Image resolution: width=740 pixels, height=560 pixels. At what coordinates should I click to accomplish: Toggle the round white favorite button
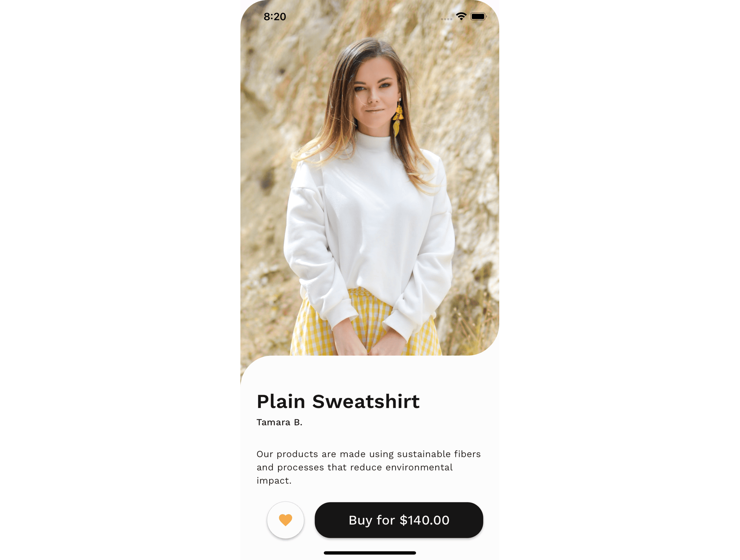click(285, 520)
